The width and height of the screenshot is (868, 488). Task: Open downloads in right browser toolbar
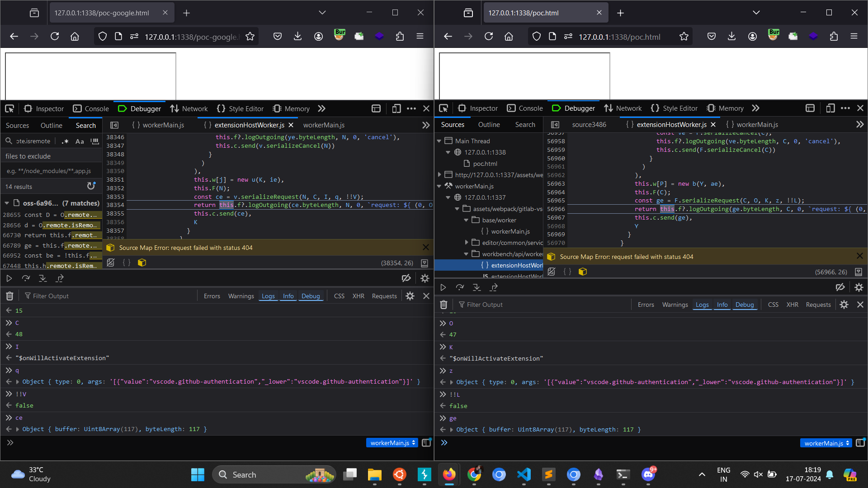731,37
